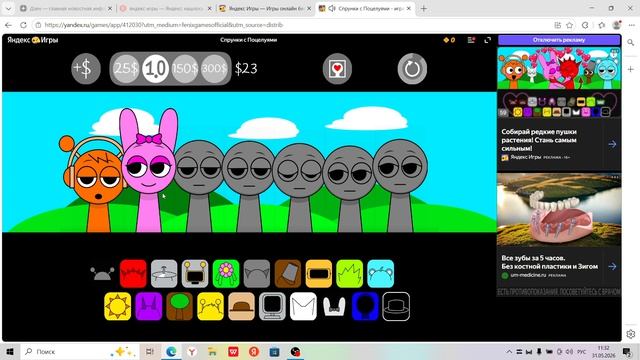
Task: Pick the lime green spiky icon
Action: pyautogui.click(x=349, y=273)
